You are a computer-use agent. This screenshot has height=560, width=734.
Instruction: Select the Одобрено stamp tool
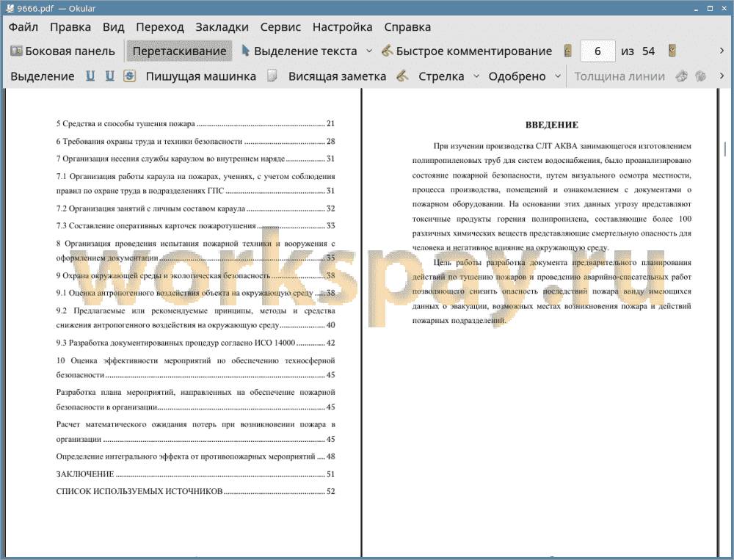[517, 76]
